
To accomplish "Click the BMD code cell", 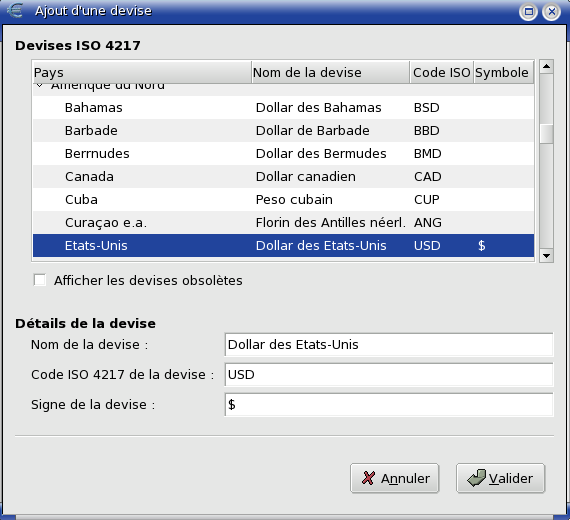I will point(428,153).
